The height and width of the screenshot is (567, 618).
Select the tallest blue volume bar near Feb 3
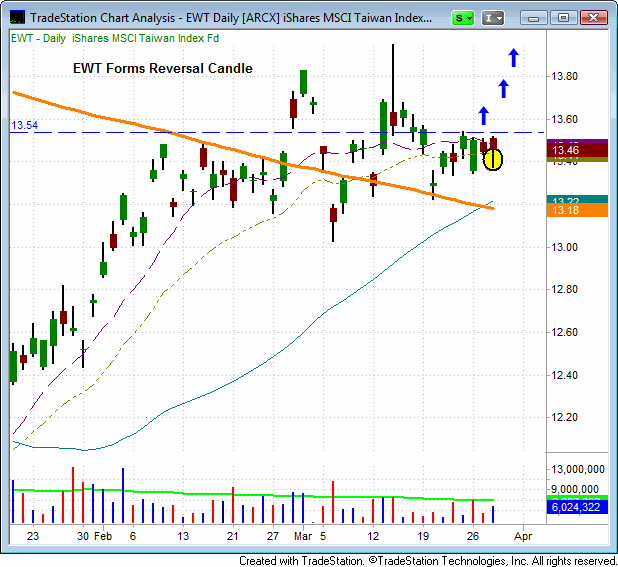click(x=123, y=496)
